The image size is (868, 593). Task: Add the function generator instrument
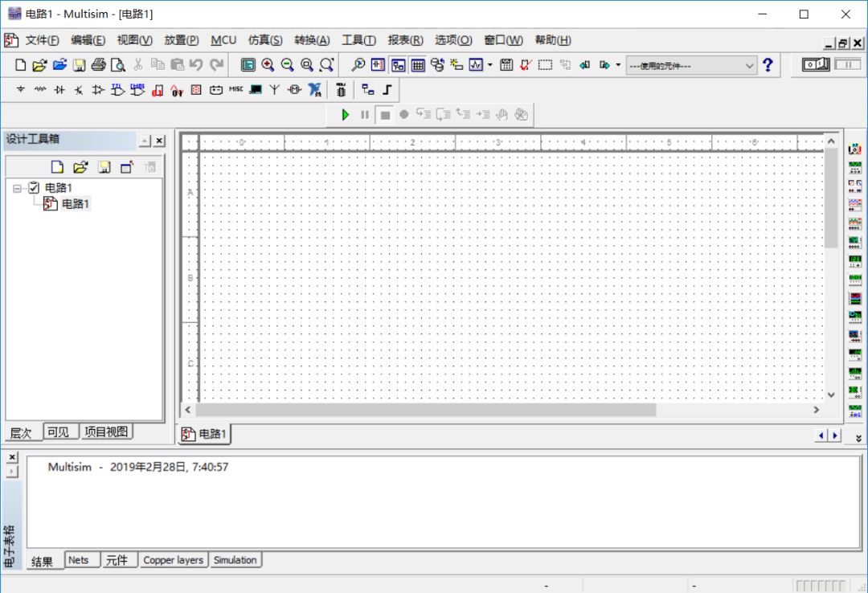854,167
